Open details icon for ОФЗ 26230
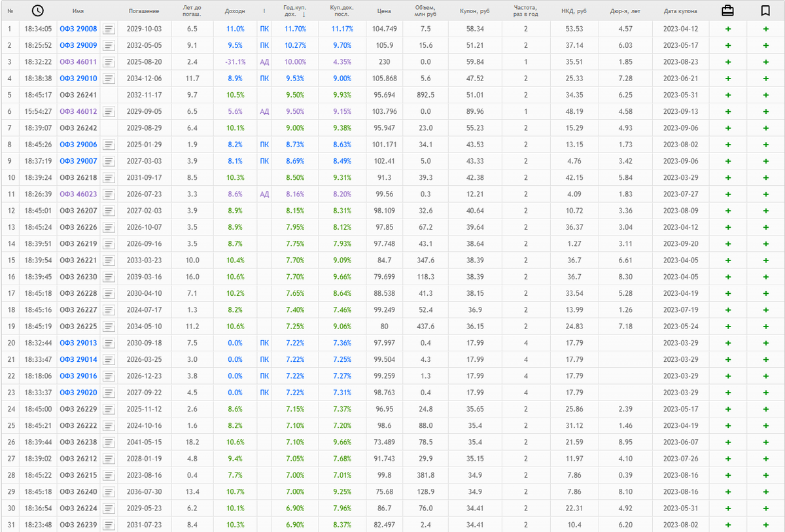 (x=109, y=277)
